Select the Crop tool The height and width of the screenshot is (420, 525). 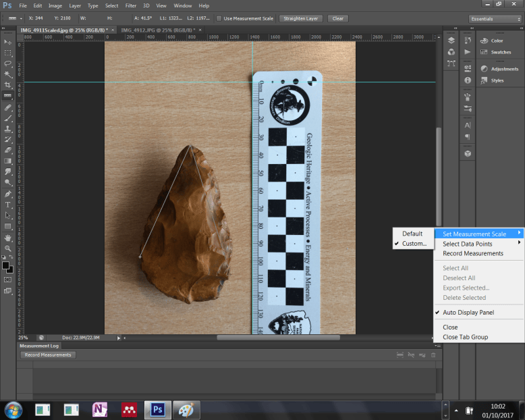[x=7, y=84]
